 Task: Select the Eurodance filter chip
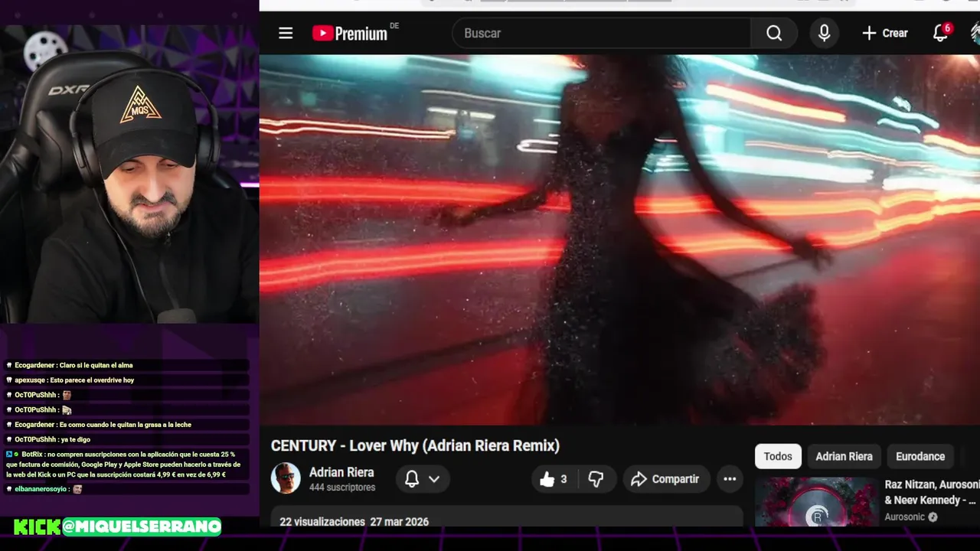coord(920,456)
